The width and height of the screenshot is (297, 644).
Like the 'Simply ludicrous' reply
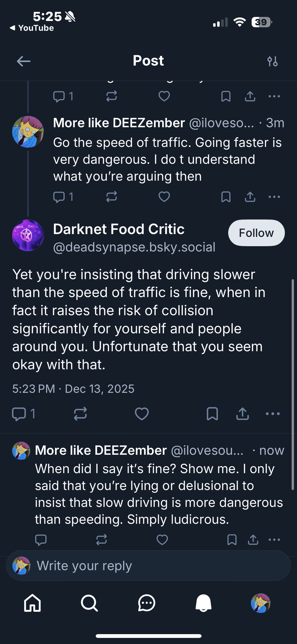coord(162,540)
